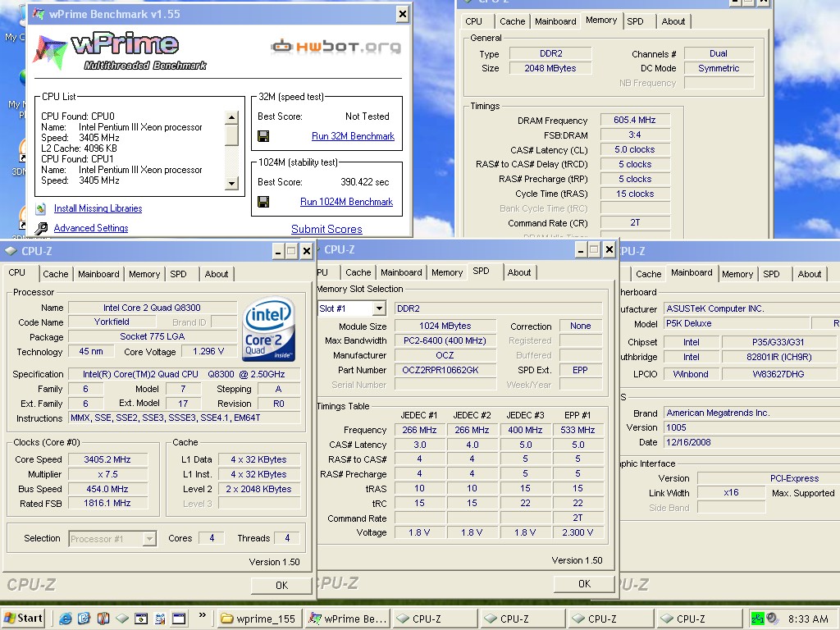Close the wPrime Benchmark window
The height and width of the screenshot is (630, 840).
point(403,14)
